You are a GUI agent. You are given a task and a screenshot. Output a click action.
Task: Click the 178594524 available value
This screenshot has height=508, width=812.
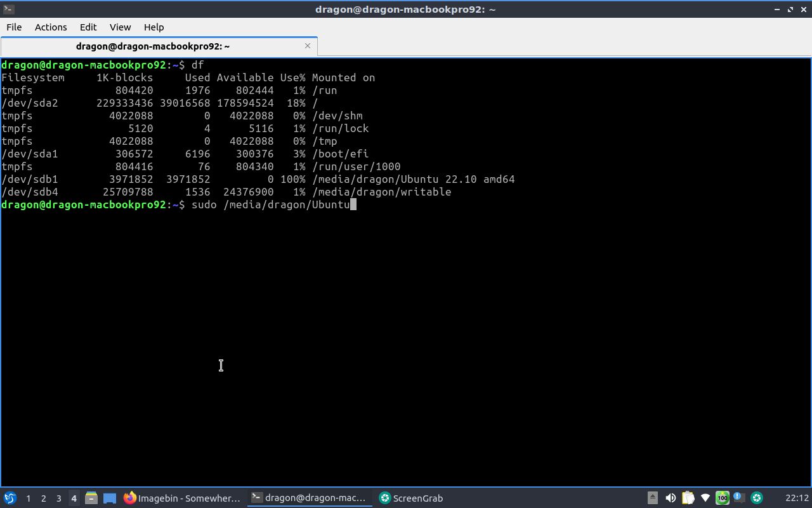[x=246, y=103]
